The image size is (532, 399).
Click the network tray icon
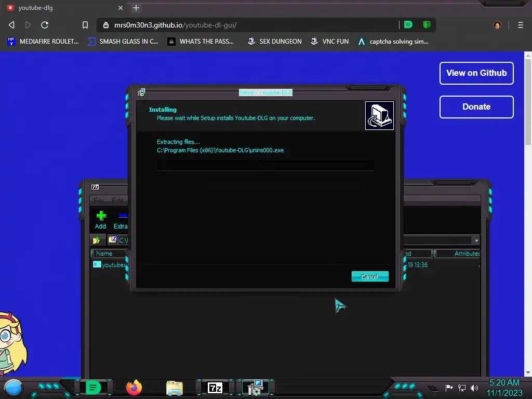tap(462, 388)
